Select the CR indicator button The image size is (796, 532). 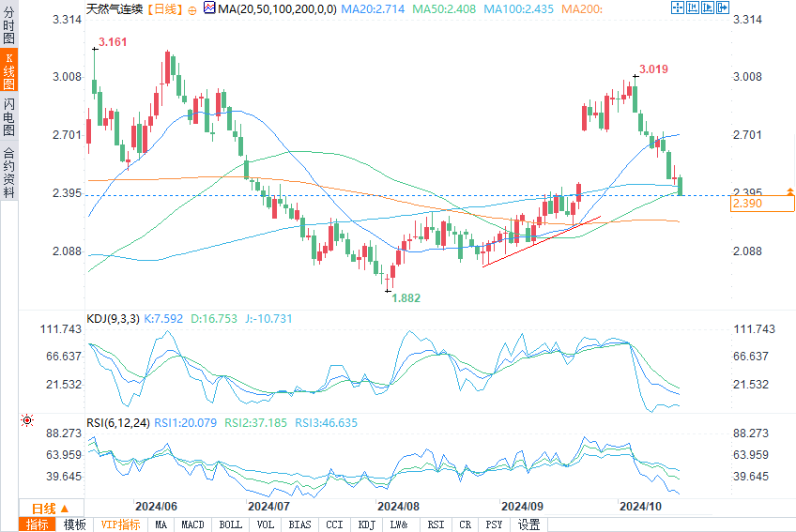point(465,524)
